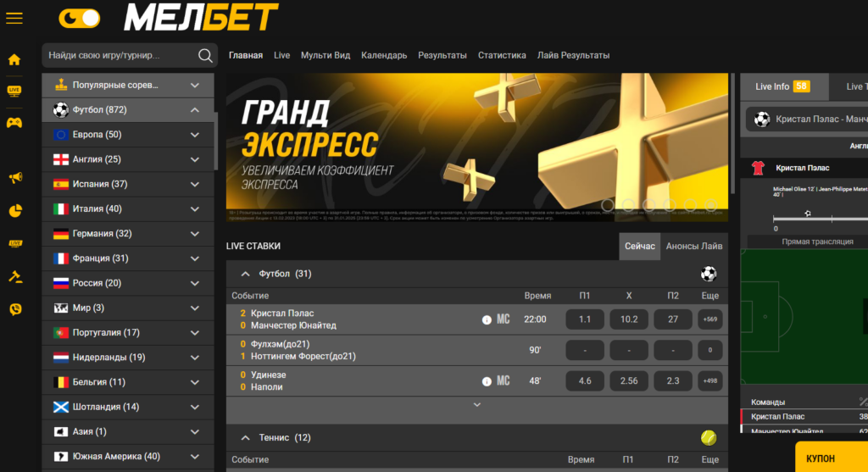This screenshot has width=868, height=472.
Task: Open games via sidebar gamepad icon
Action: [14, 123]
